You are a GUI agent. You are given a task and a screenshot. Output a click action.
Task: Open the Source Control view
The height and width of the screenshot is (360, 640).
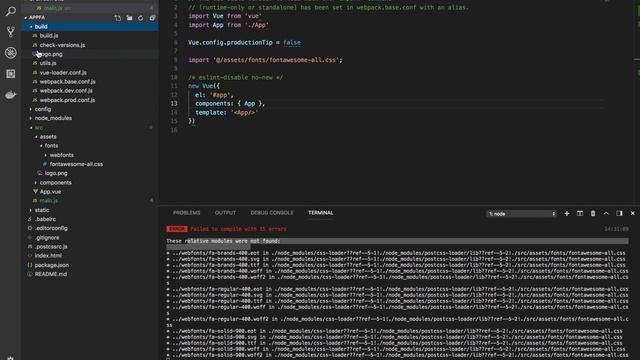(x=11, y=32)
